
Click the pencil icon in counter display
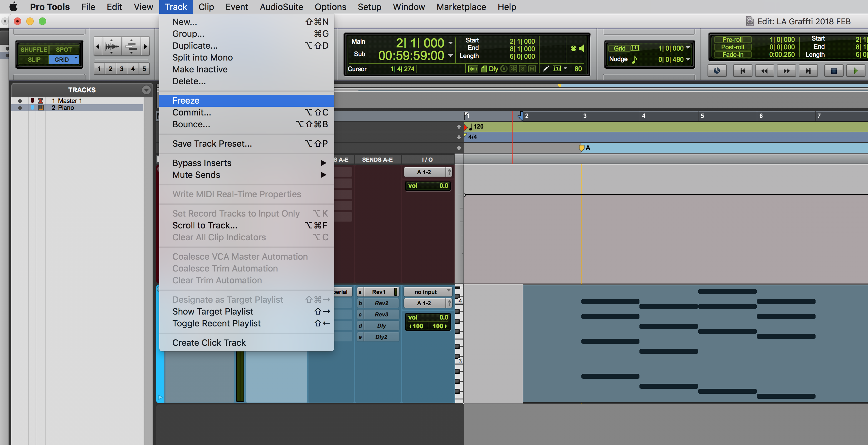pyautogui.click(x=546, y=69)
